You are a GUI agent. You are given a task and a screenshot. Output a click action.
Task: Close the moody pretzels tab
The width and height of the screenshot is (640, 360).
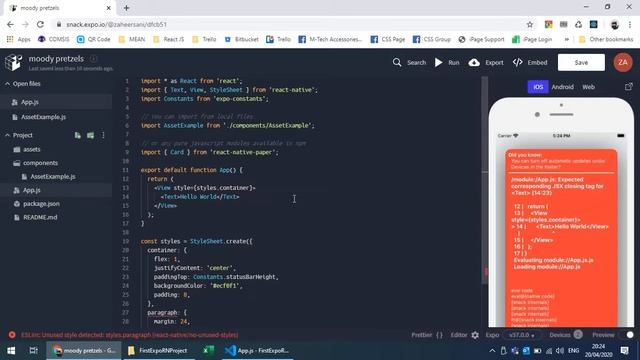[109, 8]
